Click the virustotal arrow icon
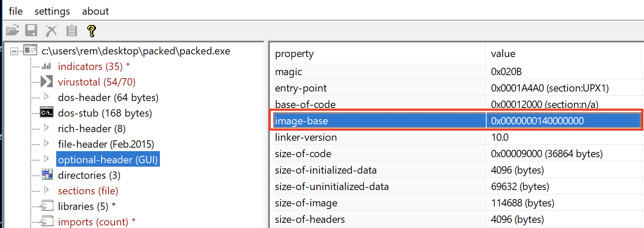Image resolution: width=644 pixels, height=228 pixels. pos(47,82)
